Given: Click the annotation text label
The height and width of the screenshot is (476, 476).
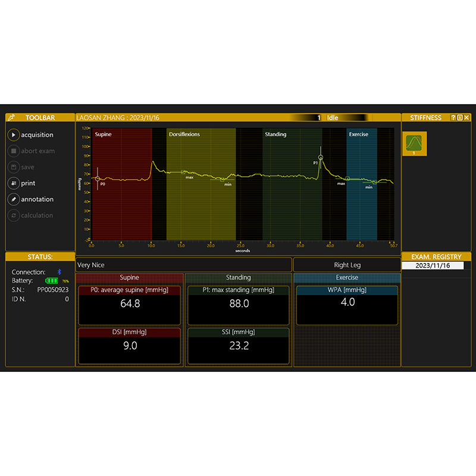Looking at the screenshot, I should [37, 199].
